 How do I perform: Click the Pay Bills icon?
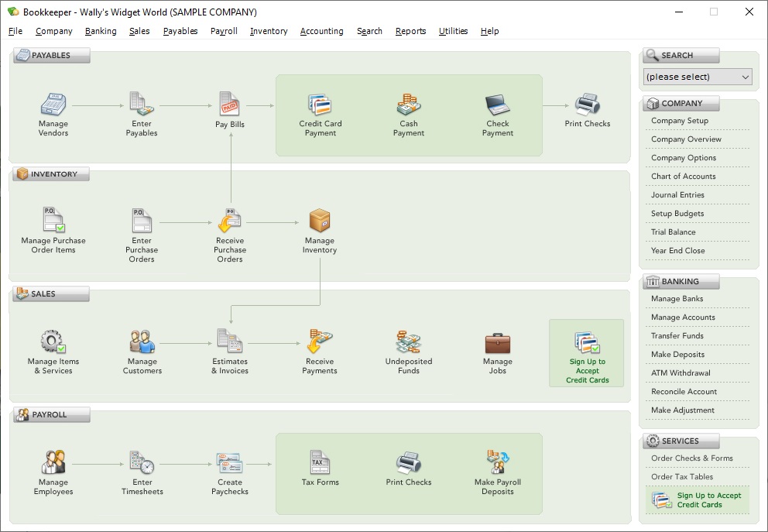230,105
